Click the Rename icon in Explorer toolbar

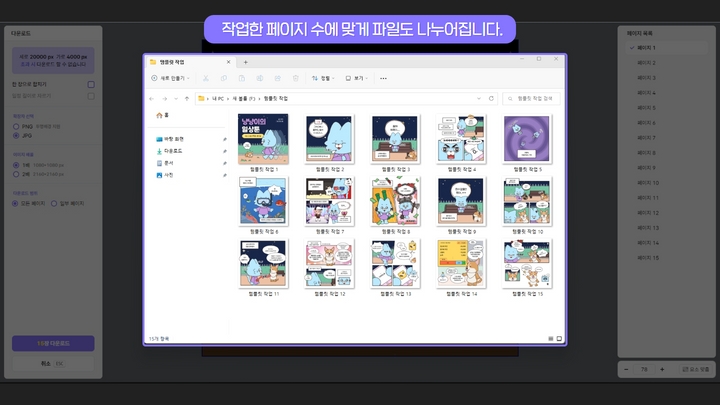point(259,79)
